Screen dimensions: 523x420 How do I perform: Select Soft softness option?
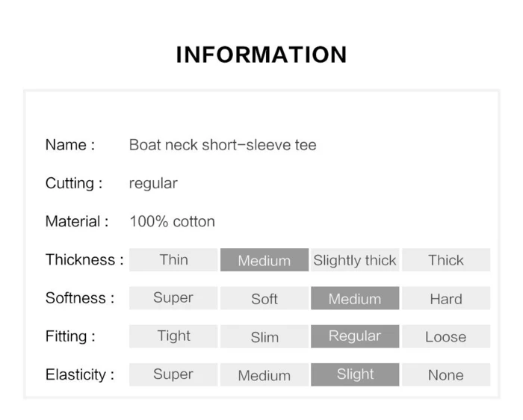tap(264, 298)
